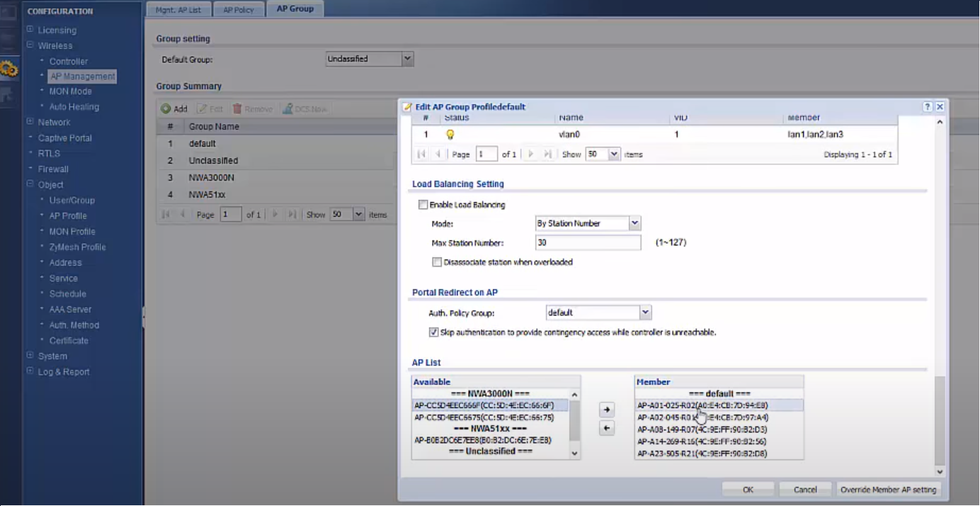Click right arrow to move AP to Member

point(606,410)
